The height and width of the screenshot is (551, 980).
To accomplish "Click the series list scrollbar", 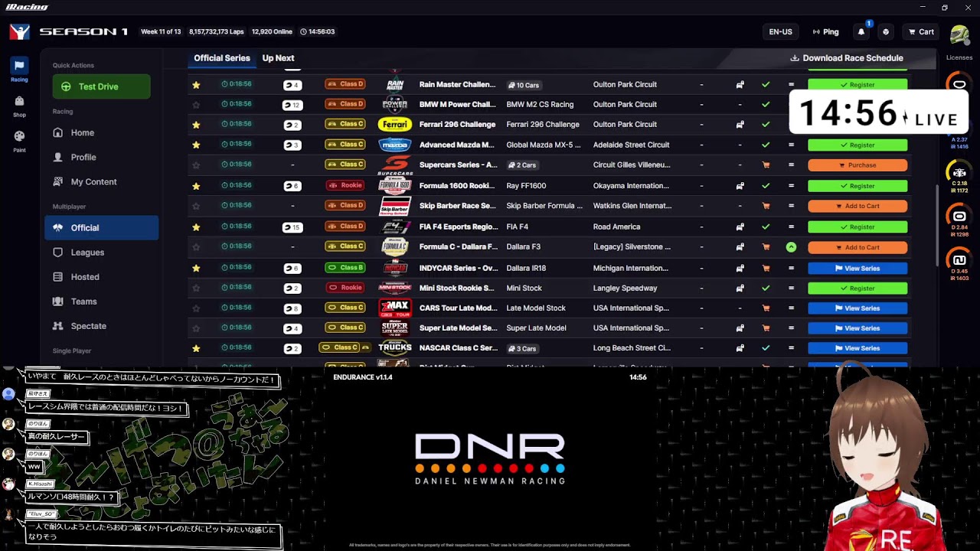I will [x=937, y=226].
